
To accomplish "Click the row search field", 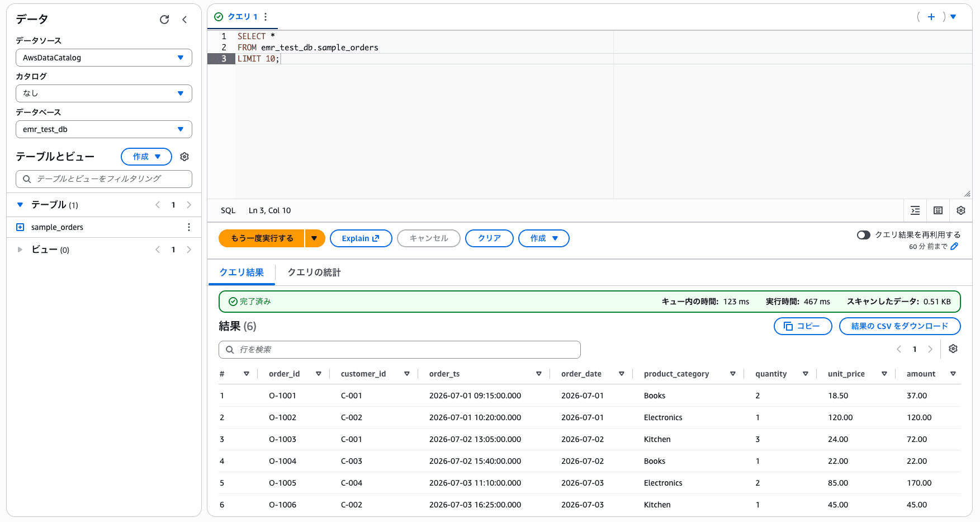I will (400, 350).
